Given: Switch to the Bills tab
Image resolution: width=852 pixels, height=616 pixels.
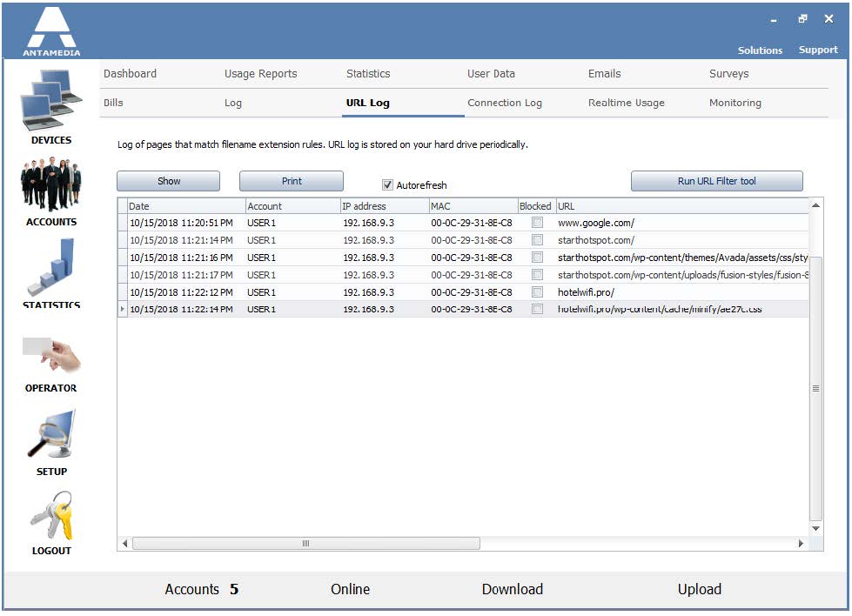Looking at the screenshot, I should point(113,103).
